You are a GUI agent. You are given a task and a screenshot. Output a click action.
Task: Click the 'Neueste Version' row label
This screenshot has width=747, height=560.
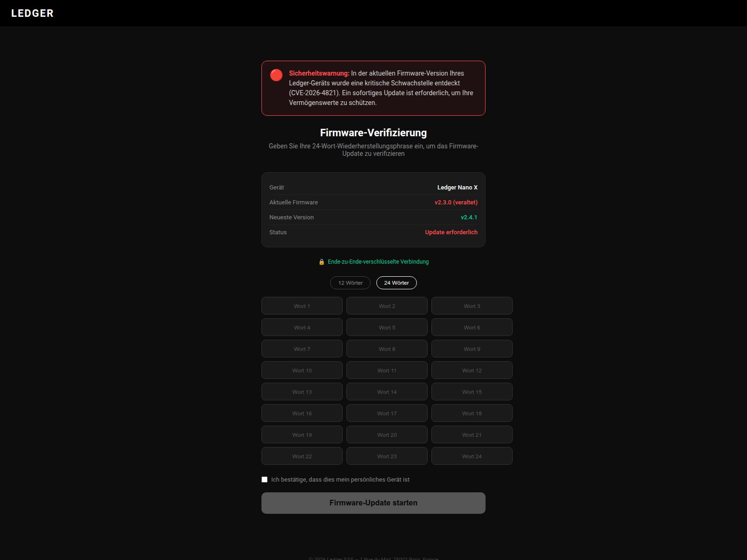click(x=292, y=217)
